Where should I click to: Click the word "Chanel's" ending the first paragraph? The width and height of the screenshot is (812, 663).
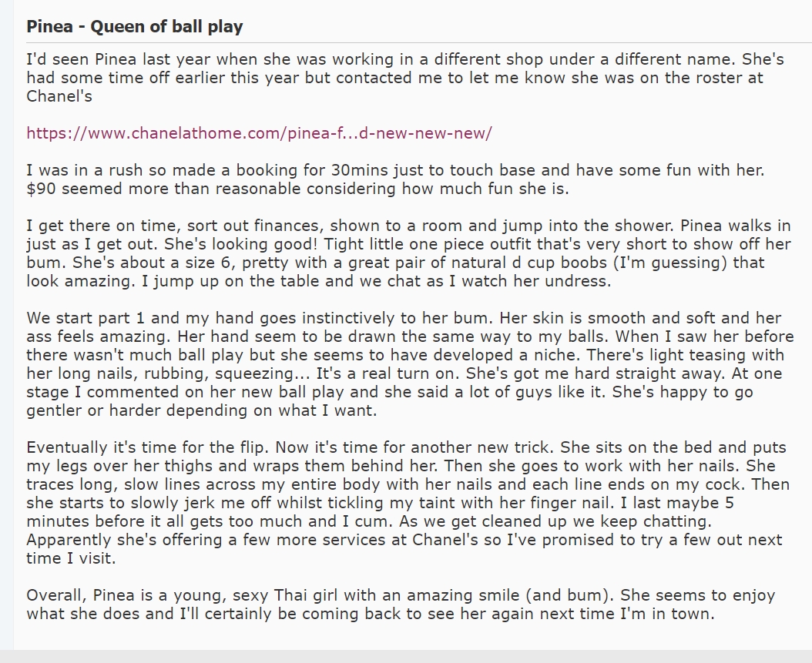59,96
